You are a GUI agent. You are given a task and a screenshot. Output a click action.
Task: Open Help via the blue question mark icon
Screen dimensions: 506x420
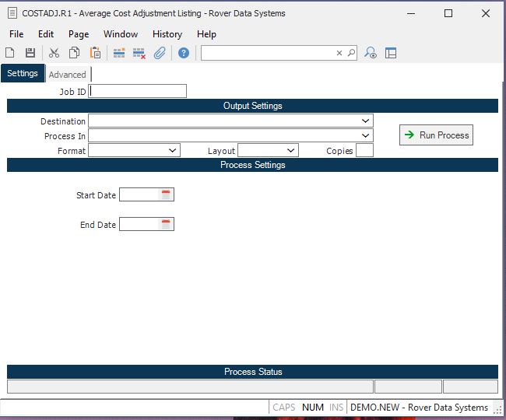tap(184, 53)
